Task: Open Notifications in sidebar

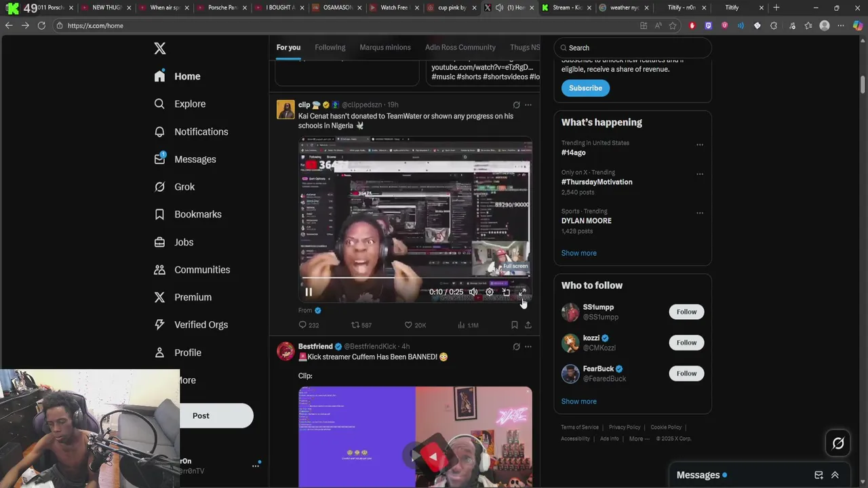Action: tap(191, 131)
